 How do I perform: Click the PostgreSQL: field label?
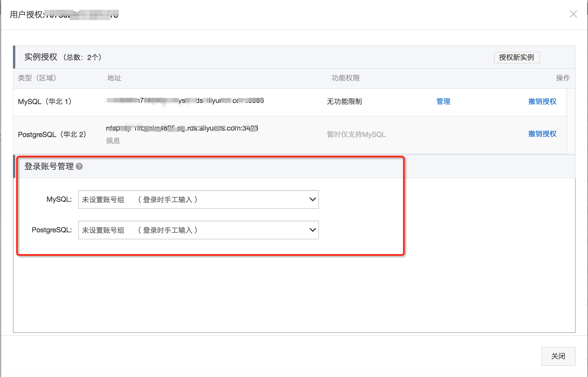coord(52,230)
